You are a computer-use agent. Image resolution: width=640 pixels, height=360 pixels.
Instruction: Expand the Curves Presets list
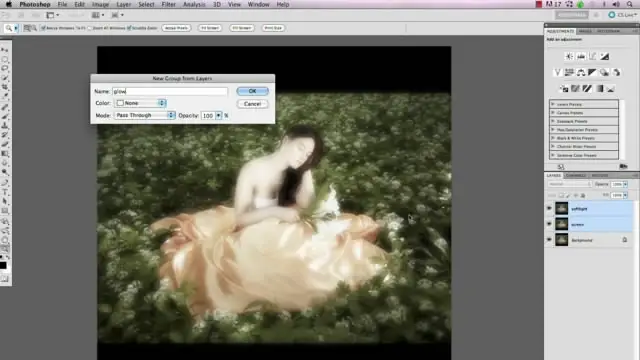tap(553, 113)
